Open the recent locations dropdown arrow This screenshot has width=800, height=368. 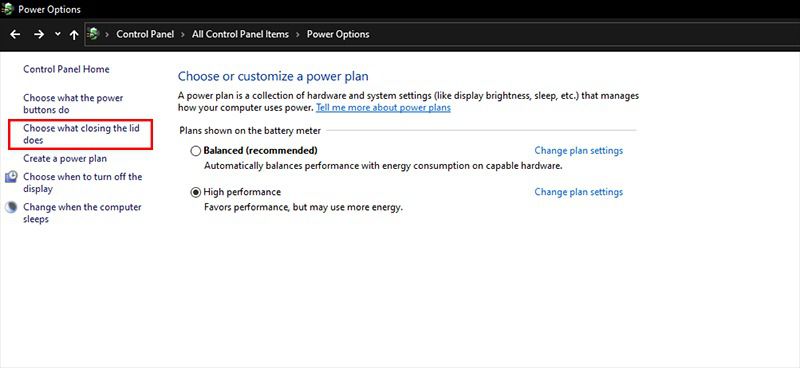pos(58,34)
